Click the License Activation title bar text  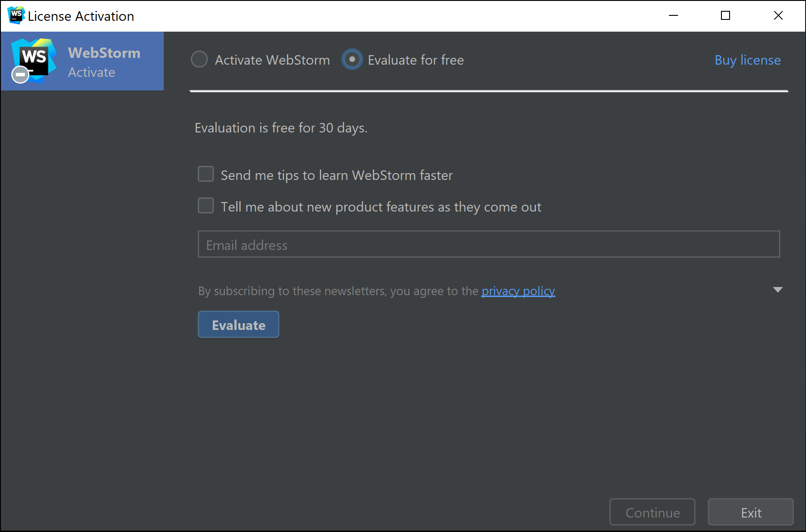point(81,16)
